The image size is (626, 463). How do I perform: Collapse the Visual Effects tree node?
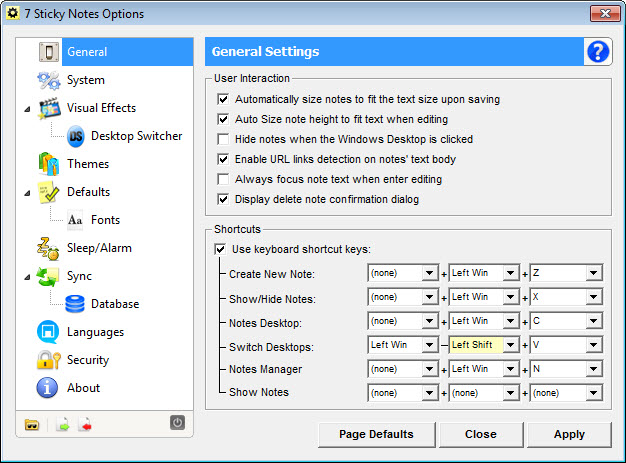[27, 109]
